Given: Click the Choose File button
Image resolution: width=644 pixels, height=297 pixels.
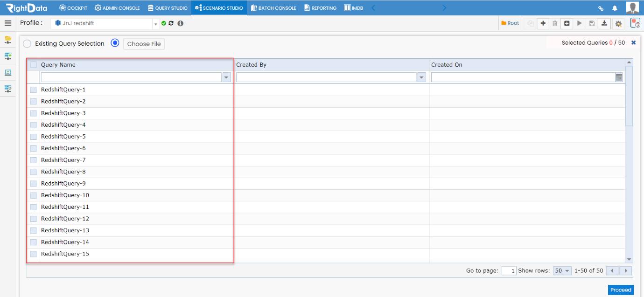Looking at the screenshot, I should coord(144,44).
